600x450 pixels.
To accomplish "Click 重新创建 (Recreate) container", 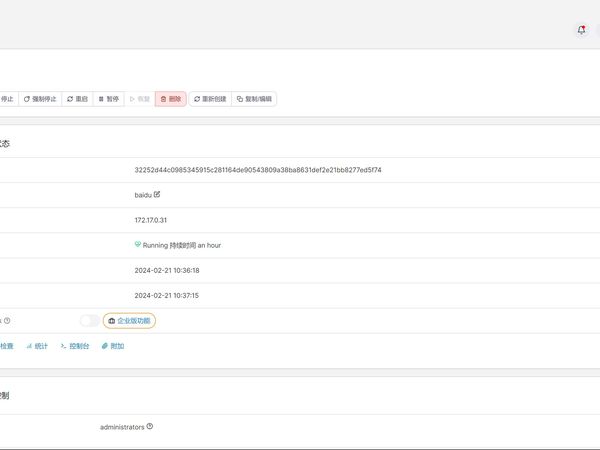I will point(210,99).
